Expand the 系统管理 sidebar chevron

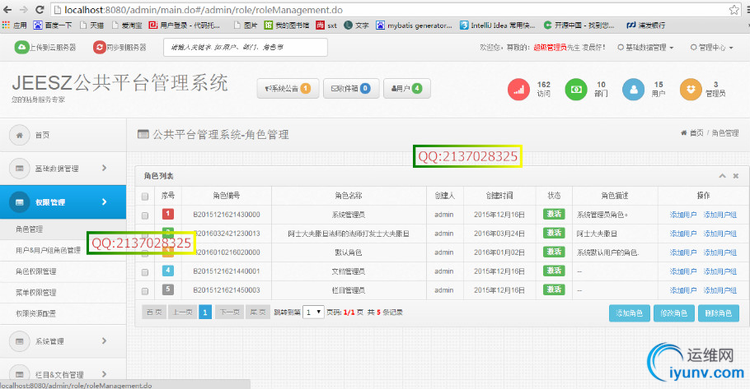104,341
